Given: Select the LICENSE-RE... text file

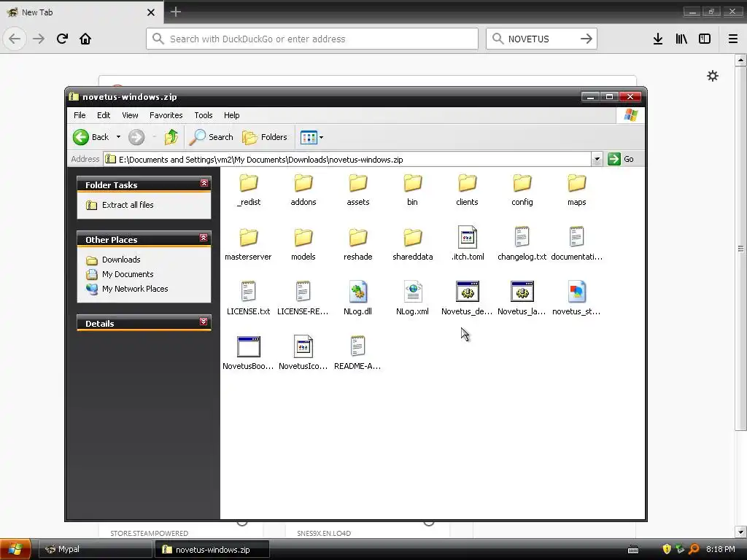Looking at the screenshot, I should coord(303,298).
